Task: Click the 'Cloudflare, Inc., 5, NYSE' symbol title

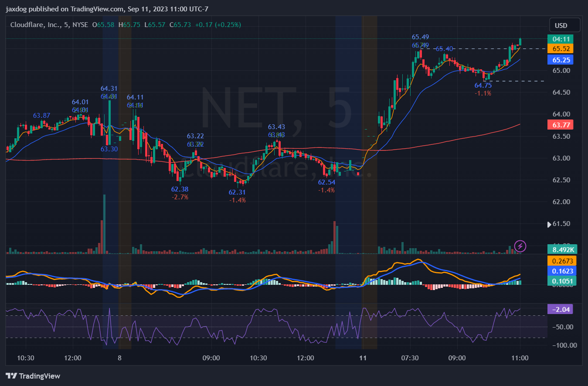Action: [50, 25]
